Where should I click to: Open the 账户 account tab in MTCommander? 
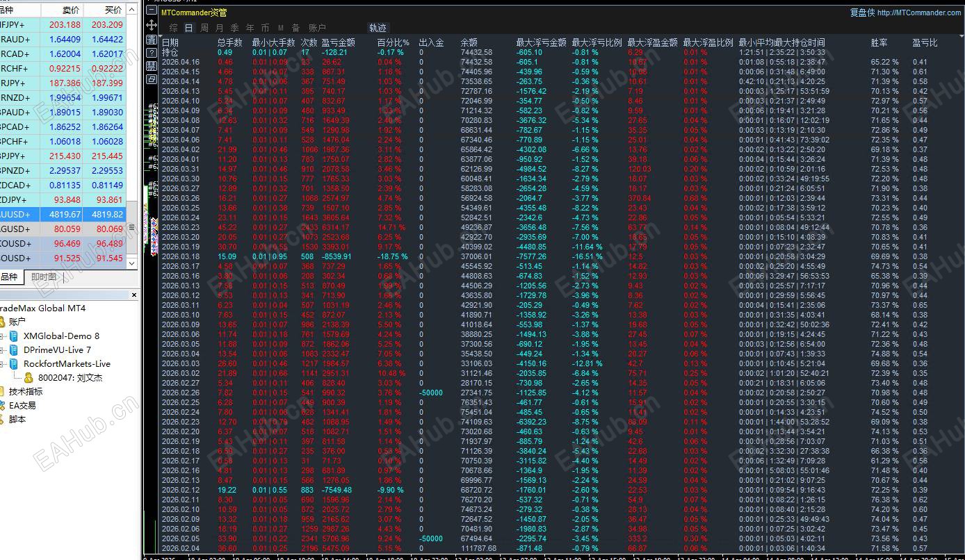coord(317,28)
